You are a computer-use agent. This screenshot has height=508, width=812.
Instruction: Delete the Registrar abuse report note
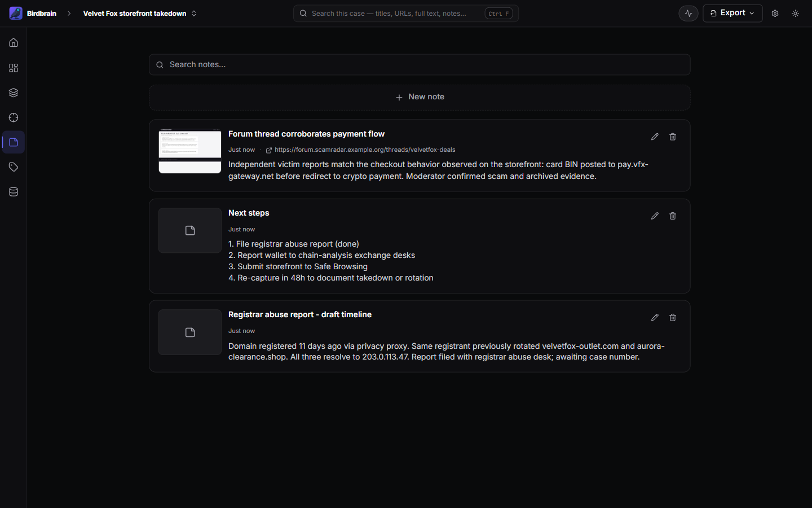coord(673,317)
